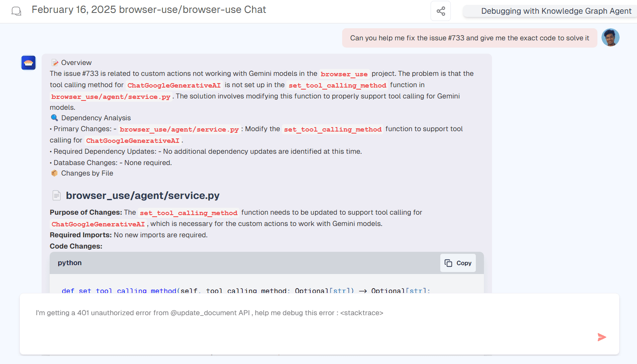Click the 'Overview' section title
Viewport: 637px width, 364px height.
pos(76,63)
